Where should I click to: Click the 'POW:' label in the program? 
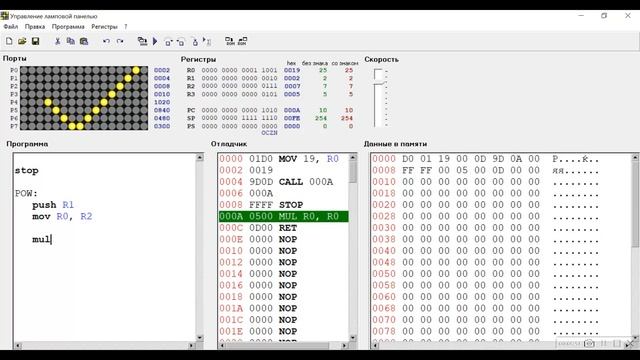tap(26, 193)
